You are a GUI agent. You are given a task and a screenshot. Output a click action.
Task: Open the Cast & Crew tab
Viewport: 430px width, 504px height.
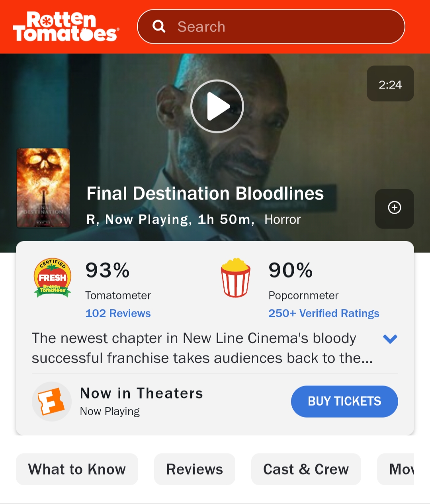click(306, 469)
